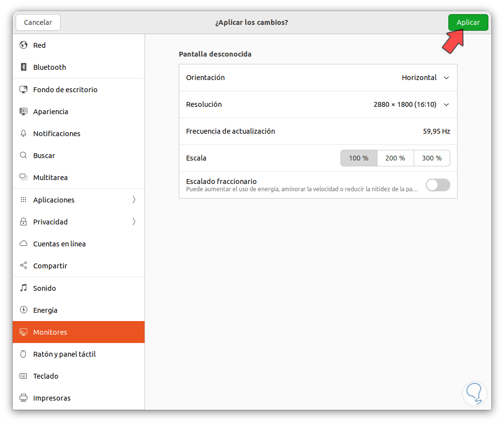
Task: Click the Impresoras printer icon
Action: pyautogui.click(x=23, y=398)
